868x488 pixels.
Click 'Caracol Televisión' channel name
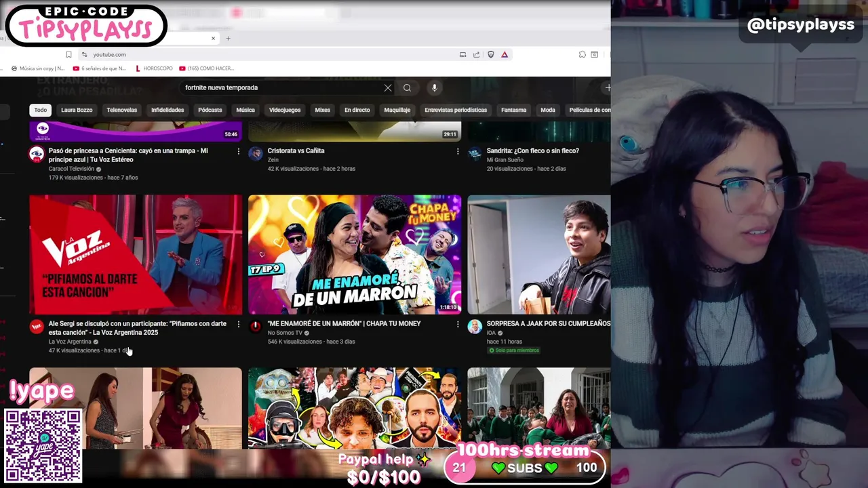[71, 169]
